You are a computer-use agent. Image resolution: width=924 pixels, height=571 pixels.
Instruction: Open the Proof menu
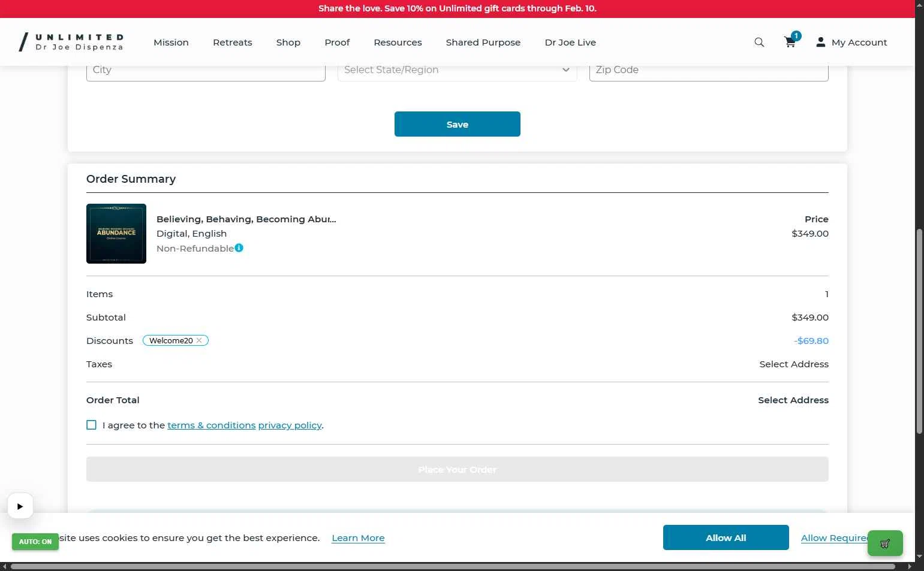pyautogui.click(x=337, y=43)
